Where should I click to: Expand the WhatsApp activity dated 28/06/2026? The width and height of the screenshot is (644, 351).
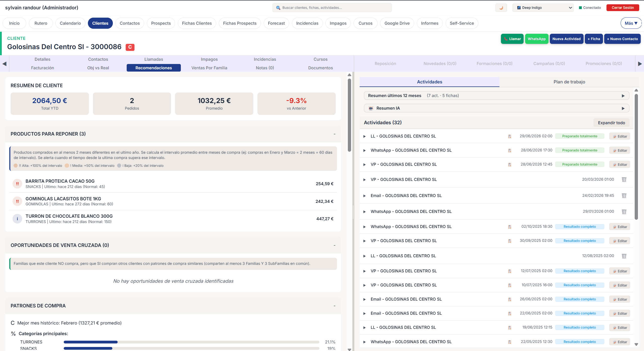pyautogui.click(x=364, y=150)
